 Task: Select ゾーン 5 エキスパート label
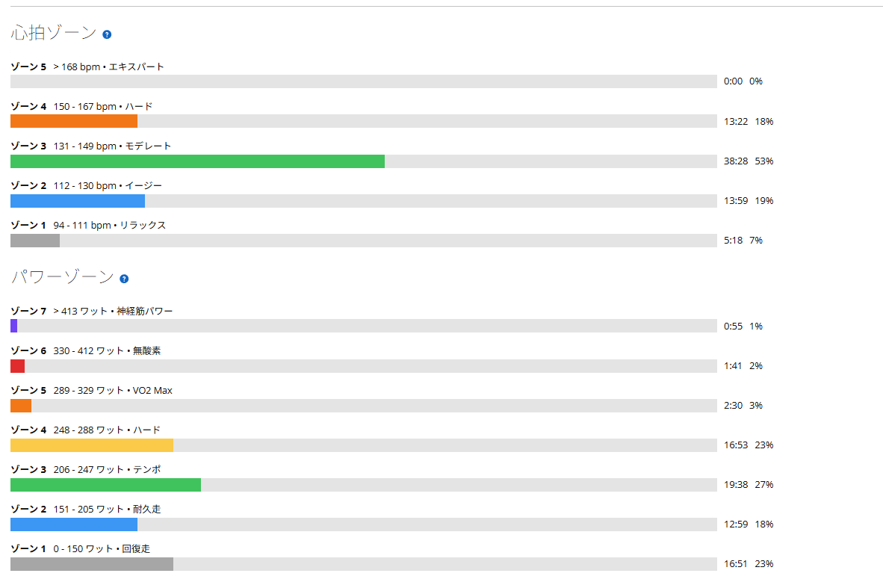87,67
